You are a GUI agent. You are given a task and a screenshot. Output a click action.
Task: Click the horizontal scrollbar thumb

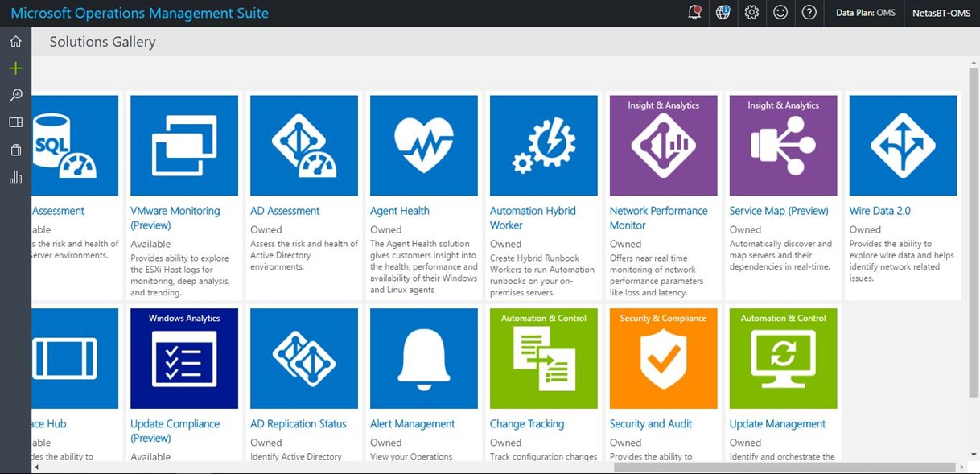pyautogui.click(x=784, y=467)
